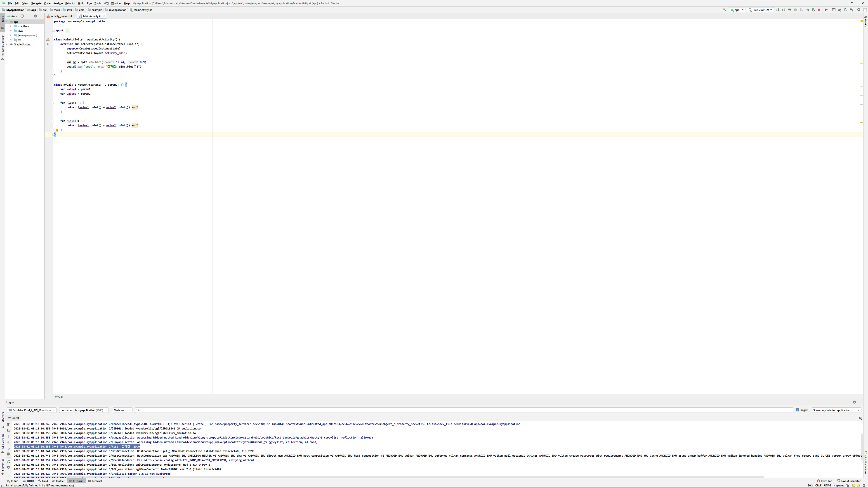This screenshot has height=488, width=868.
Task: Toggle scroll-to-end icon in logcat sidebar
Action: click(x=8, y=430)
